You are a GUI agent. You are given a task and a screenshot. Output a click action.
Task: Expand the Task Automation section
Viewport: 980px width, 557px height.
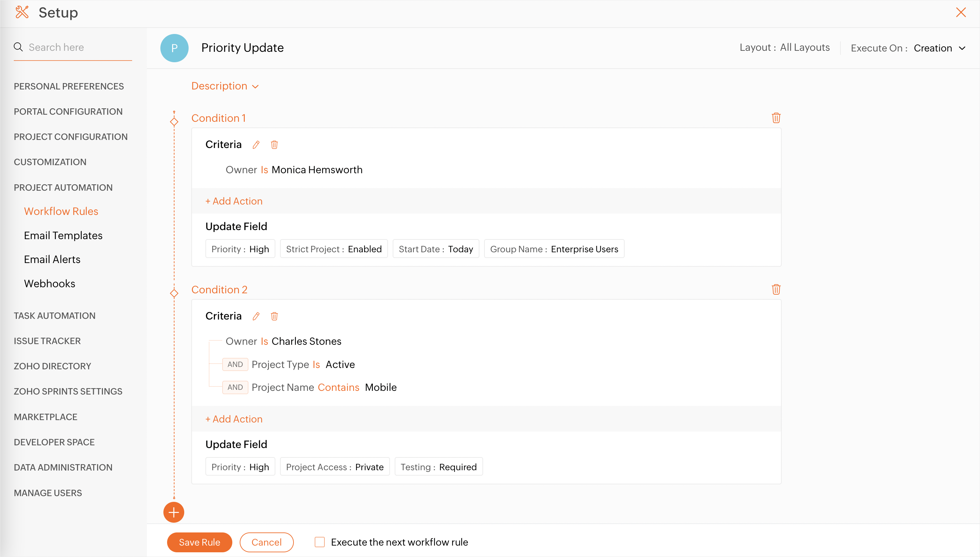(55, 315)
